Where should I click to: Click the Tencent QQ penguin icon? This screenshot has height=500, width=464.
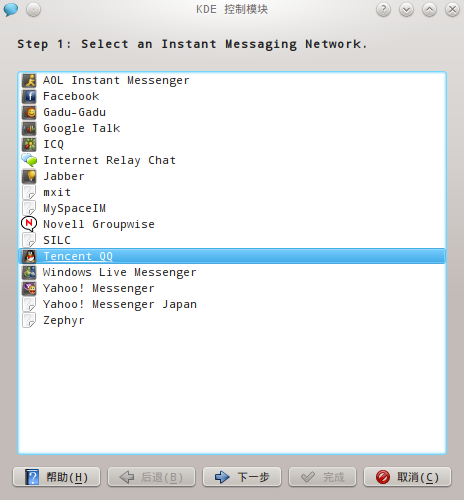pos(29,256)
